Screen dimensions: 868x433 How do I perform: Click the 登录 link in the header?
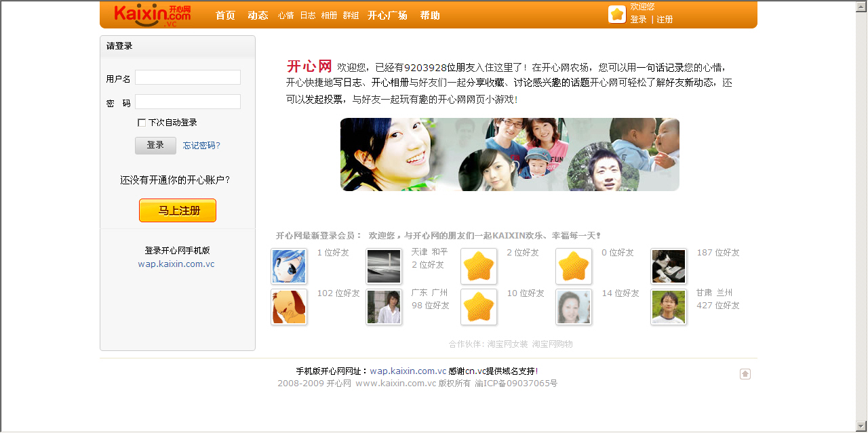tap(639, 20)
